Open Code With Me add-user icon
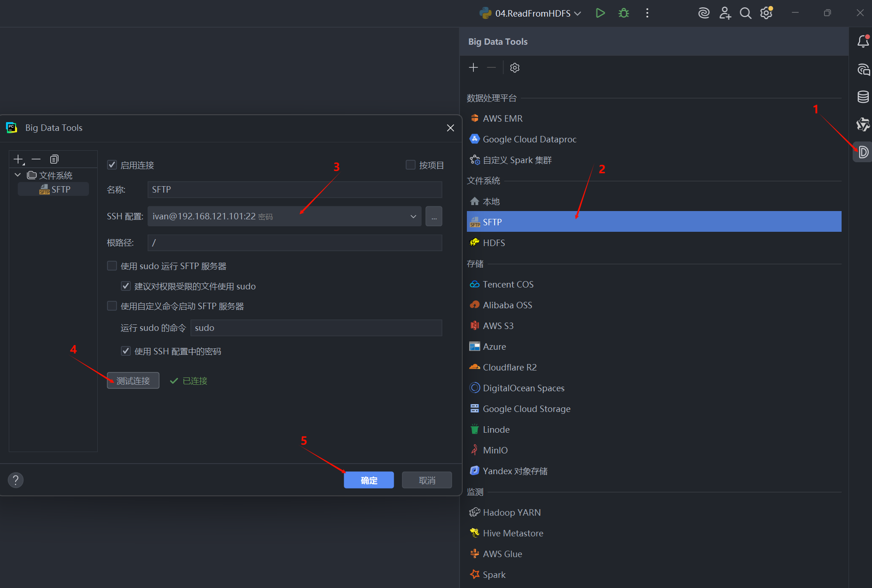This screenshot has width=872, height=588. click(725, 13)
